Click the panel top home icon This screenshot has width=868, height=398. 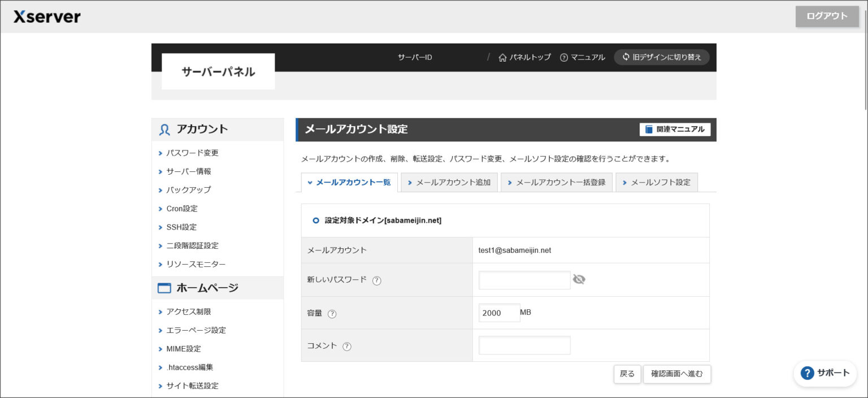502,58
